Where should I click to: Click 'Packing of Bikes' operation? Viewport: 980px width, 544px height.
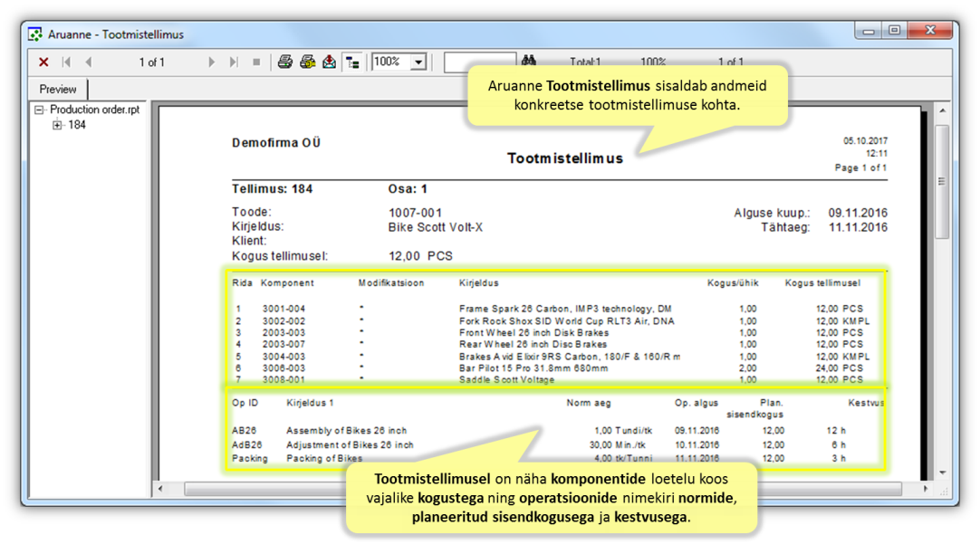click(324, 458)
